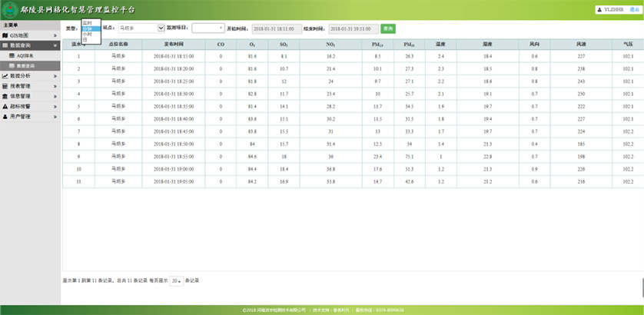Expand the 数据分析 menu arrow
644x315 pixels.
click(x=55, y=76)
